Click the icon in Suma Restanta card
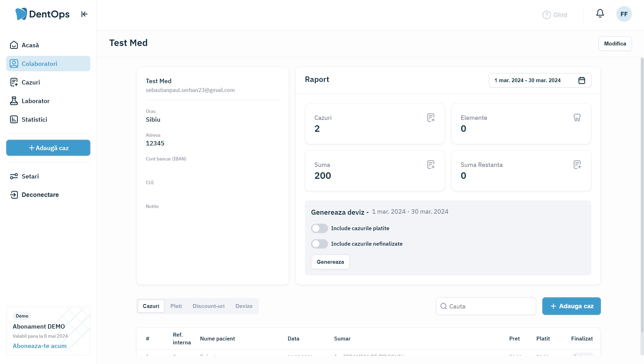Screen dimensions: 644x364 (x=577, y=165)
